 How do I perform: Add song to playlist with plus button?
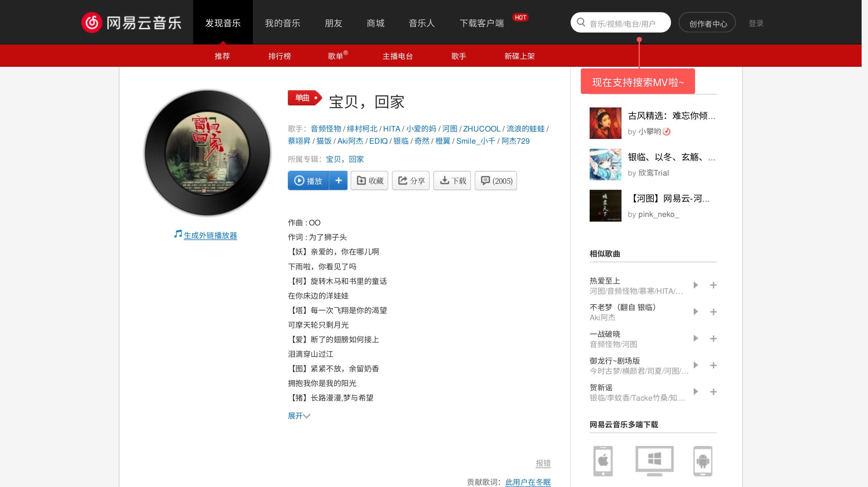point(338,181)
